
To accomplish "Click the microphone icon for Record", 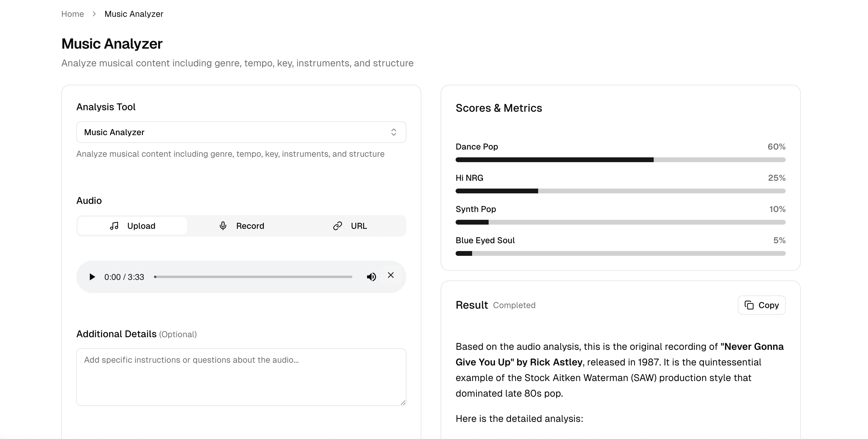I will (223, 226).
